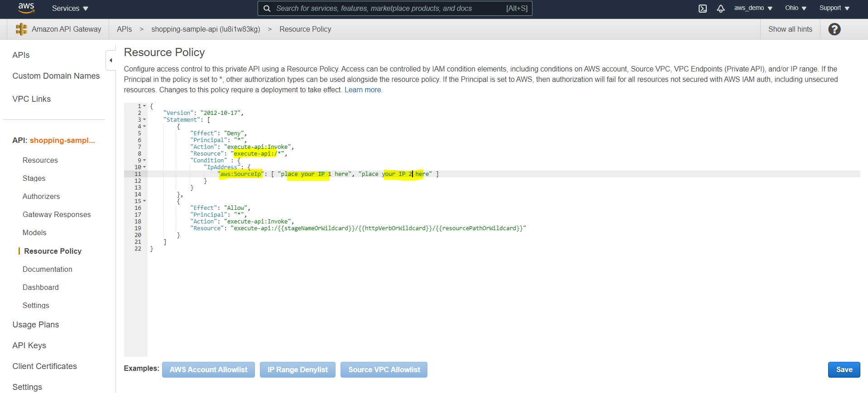Open Custom Domain Names in sidebar
The image size is (868, 393).
point(56,76)
